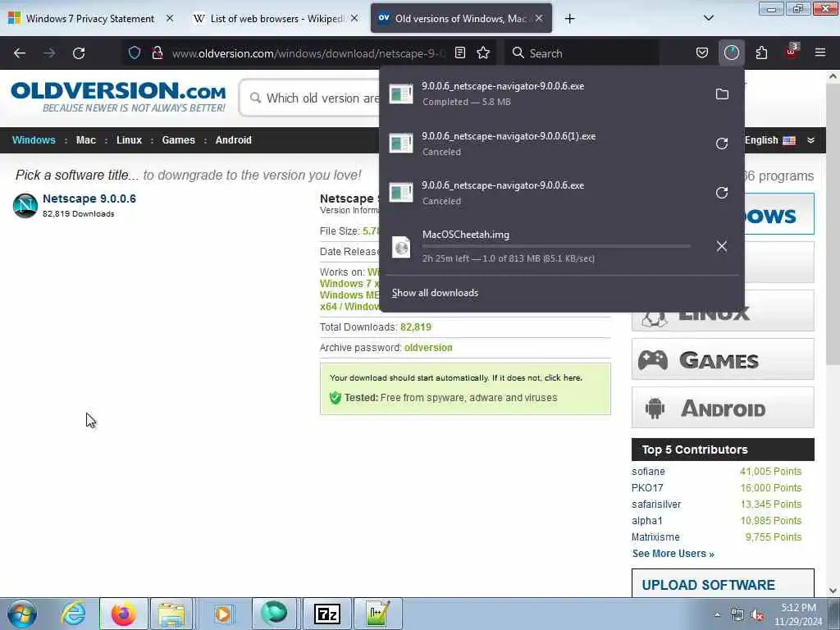840x630 pixels.
Task: Close the downloads panel via toolbar button
Action: click(x=731, y=53)
